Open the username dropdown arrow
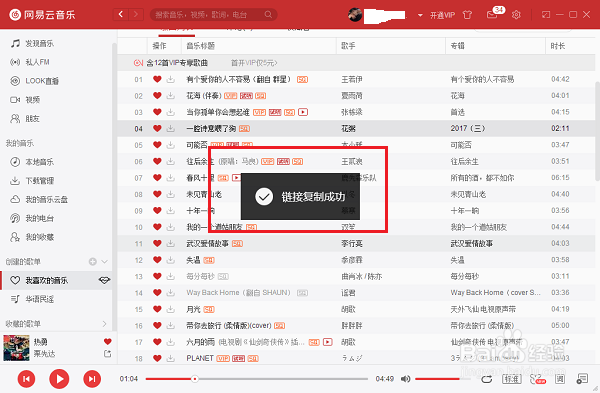 [420, 15]
